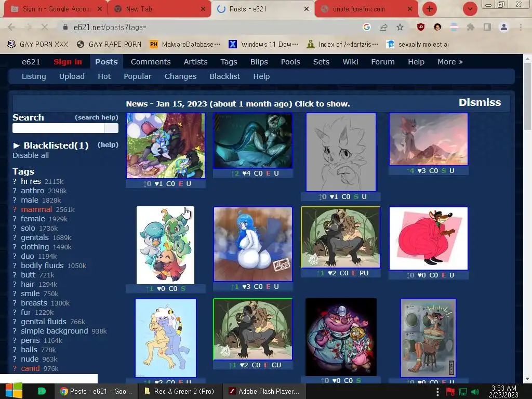Click 'Disable all' under Blacklisted
Screen dimensions: 532x399
click(31, 155)
